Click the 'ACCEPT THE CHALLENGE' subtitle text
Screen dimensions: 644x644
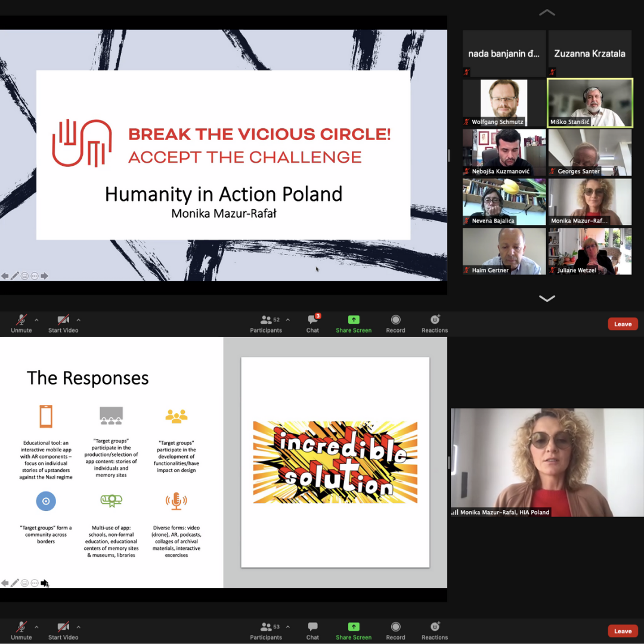[x=245, y=157]
